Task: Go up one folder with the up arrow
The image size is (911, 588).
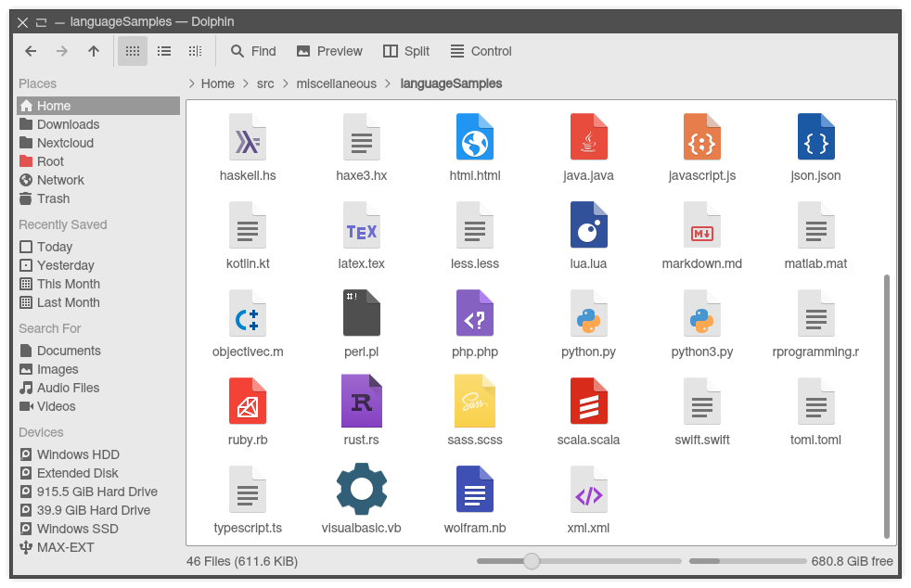Action: [94, 51]
